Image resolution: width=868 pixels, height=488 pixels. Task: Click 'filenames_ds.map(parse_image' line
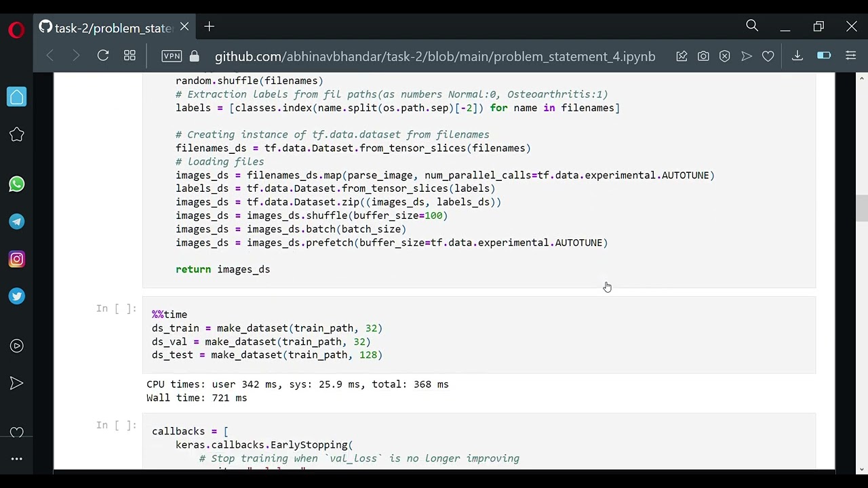[445, 175]
